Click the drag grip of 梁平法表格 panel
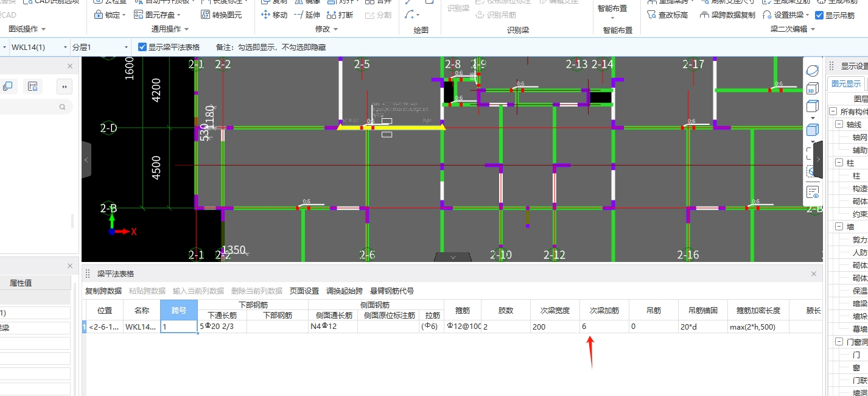868x396 pixels. click(88, 274)
